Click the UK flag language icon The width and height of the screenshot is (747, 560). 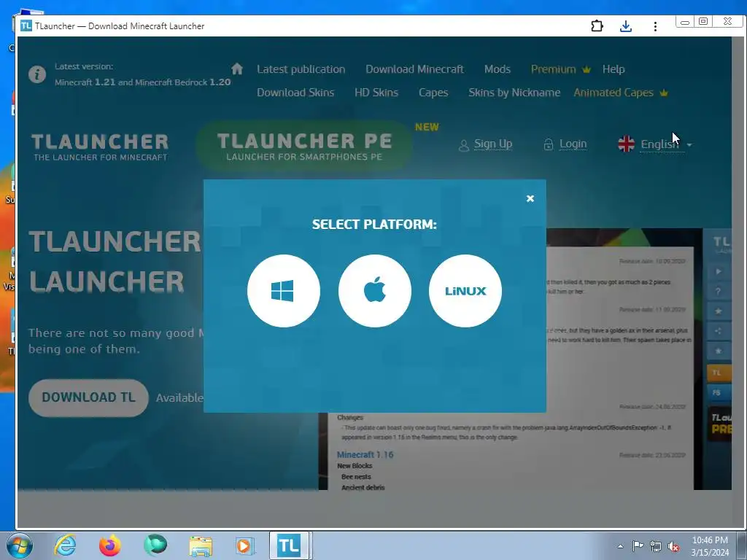click(x=626, y=144)
